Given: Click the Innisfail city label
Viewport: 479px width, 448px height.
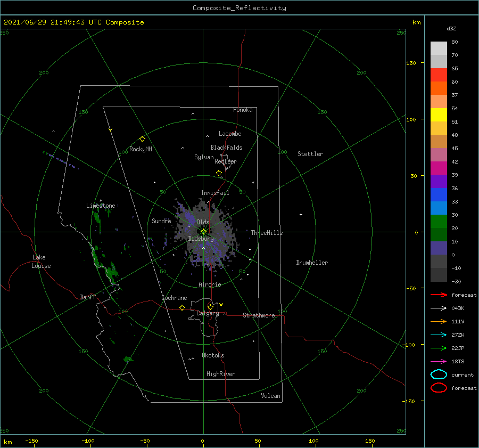Looking at the screenshot, I should 215,193.
